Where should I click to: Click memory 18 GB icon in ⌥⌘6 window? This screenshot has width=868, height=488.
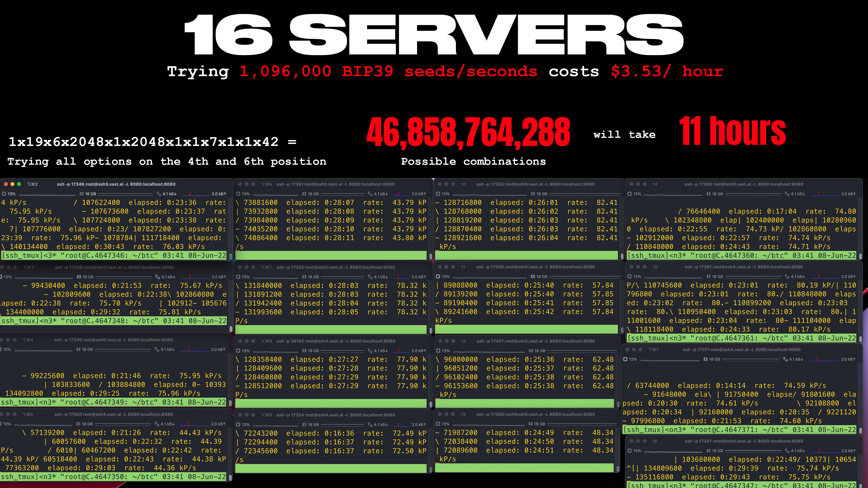tap(304, 194)
